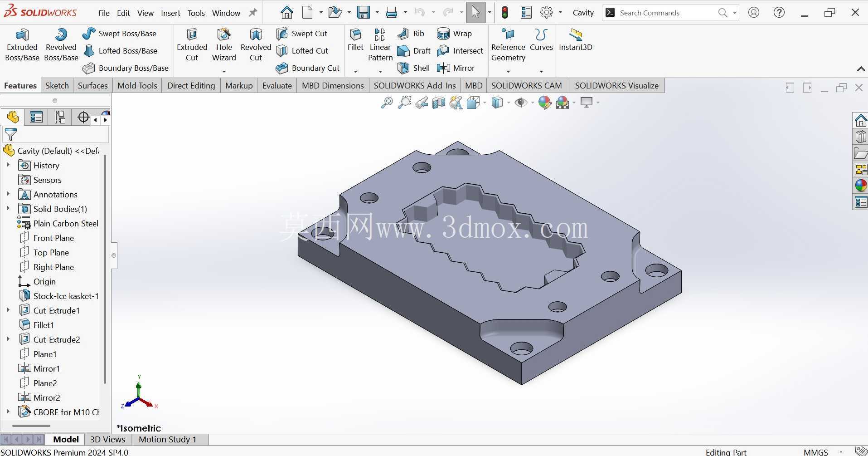Select the Intersect tool
The width and height of the screenshot is (868, 456).
tap(460, 51)
